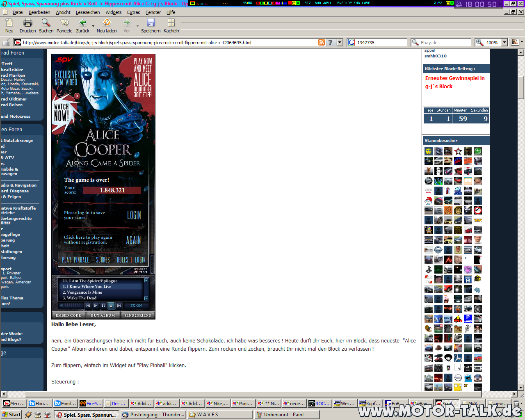The image size is (525, 420).
Task: Open the Extras menu
Action: point(133,12)
